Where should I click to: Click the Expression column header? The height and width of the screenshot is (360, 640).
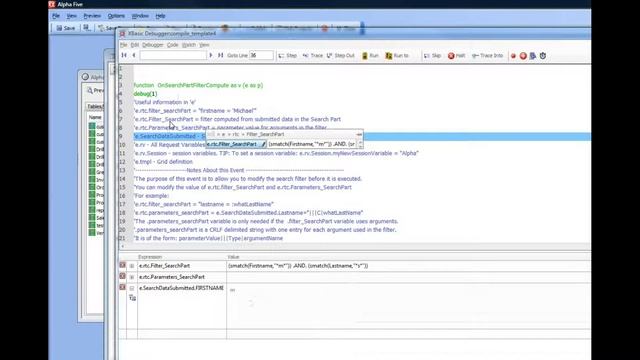click(x=150, y=257)
